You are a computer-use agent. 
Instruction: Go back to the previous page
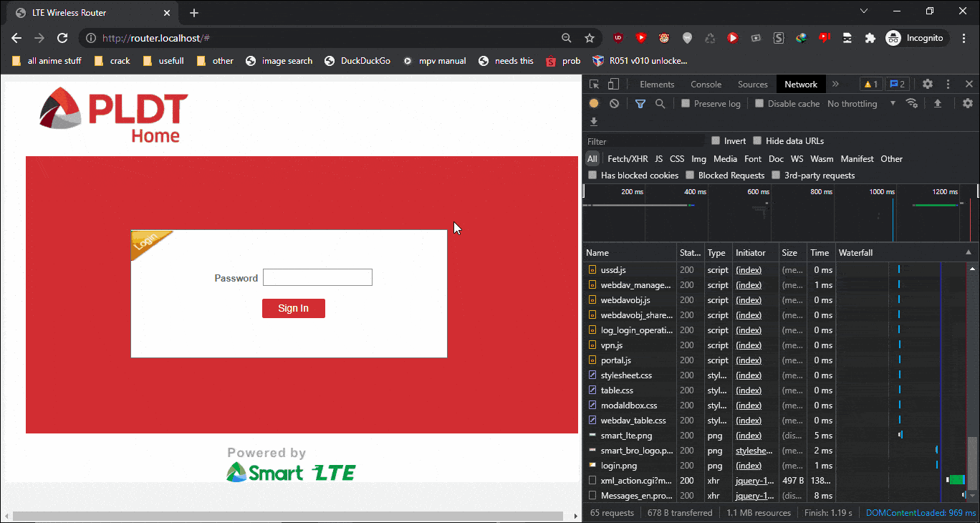[x=16, y=38]
